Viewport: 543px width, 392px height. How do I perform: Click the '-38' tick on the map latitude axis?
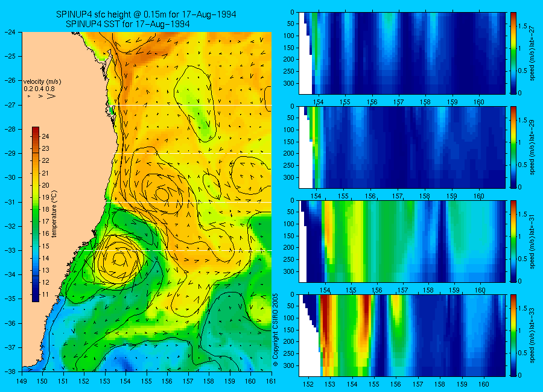10,371
